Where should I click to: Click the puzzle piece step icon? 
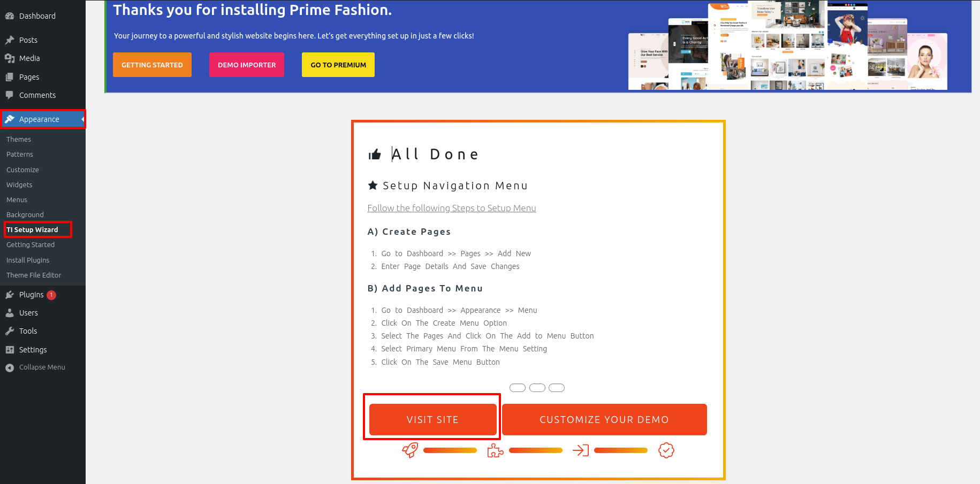tap(495, 451)
